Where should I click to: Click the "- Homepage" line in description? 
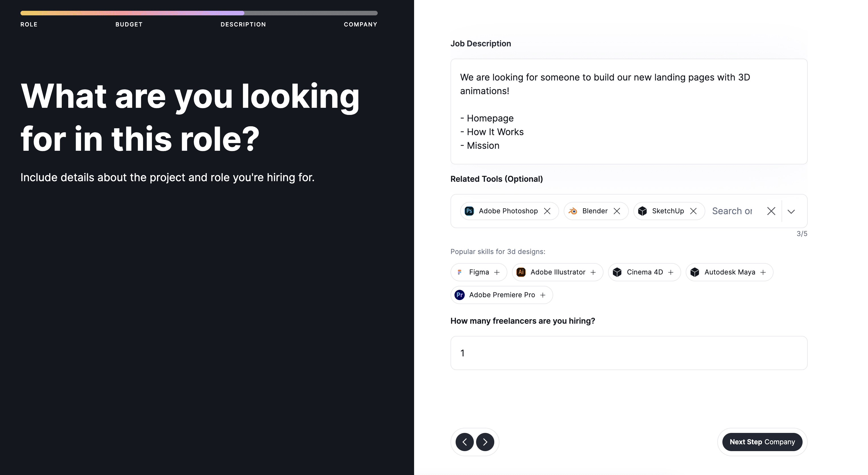click(x=487, y=118)
